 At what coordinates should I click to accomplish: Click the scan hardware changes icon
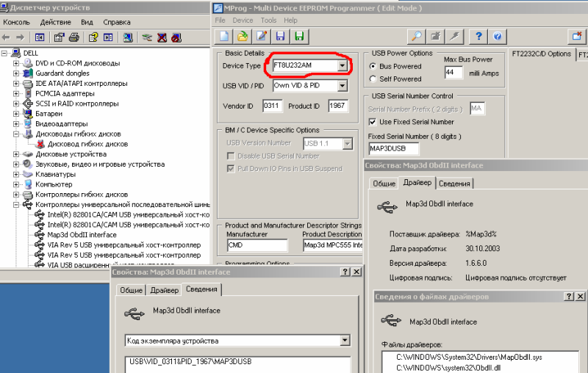(x=127, y=37)
